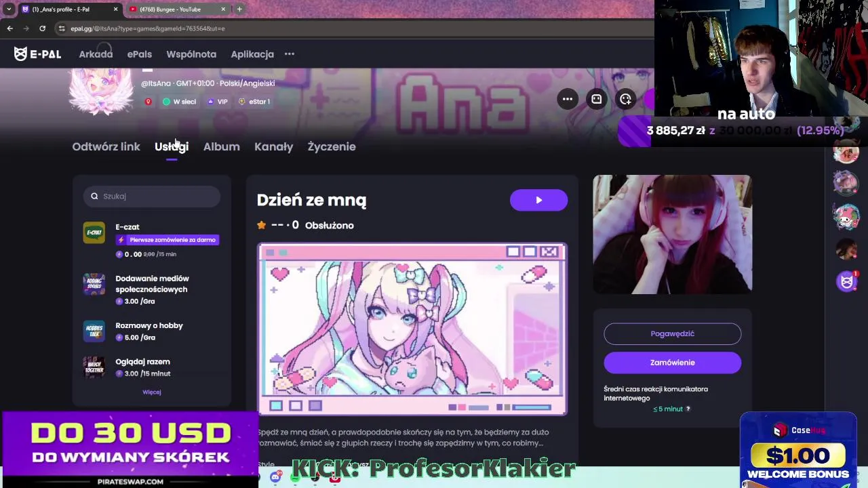
Task: Click the W sieci online status badge
Action: pyautogui.click(x=179, y=102)
